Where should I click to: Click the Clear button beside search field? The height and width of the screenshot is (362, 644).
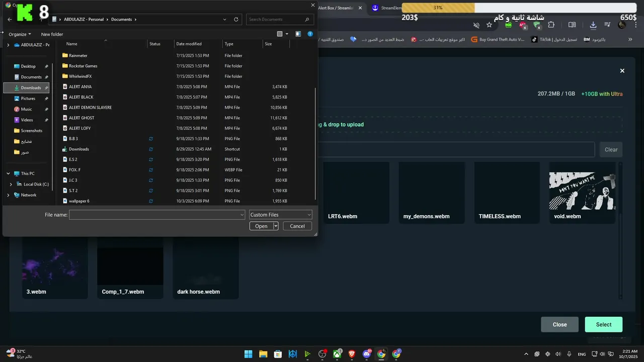[x=611, y=149]
